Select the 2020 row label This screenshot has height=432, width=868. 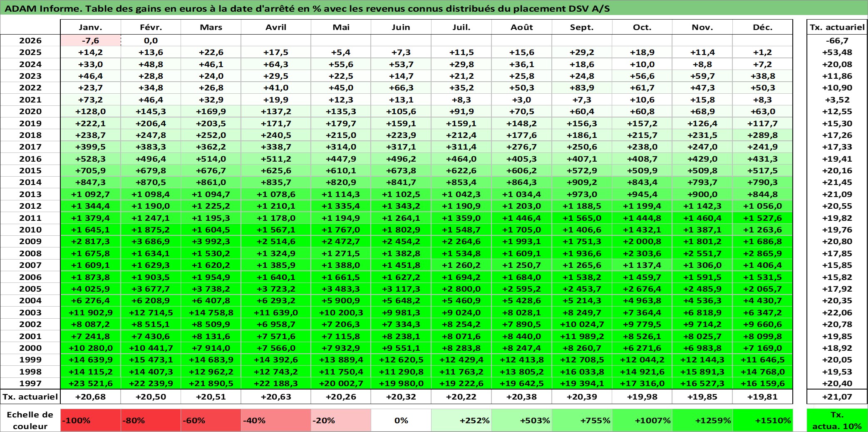tap(30, 111)
